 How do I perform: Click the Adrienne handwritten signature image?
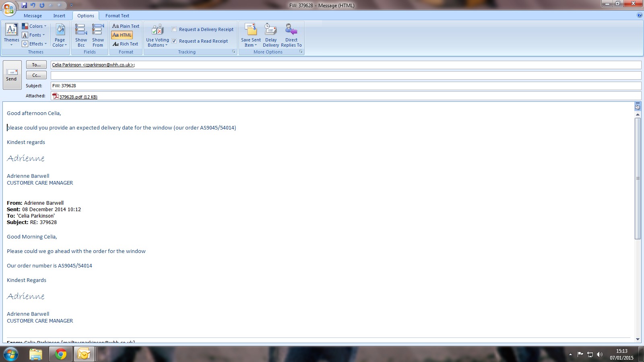coord(26,158)
